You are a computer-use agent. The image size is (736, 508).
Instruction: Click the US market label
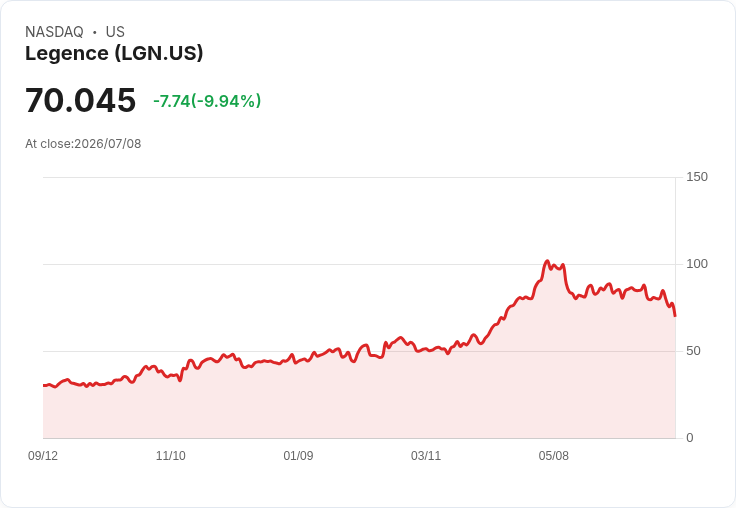coord(115,32)
